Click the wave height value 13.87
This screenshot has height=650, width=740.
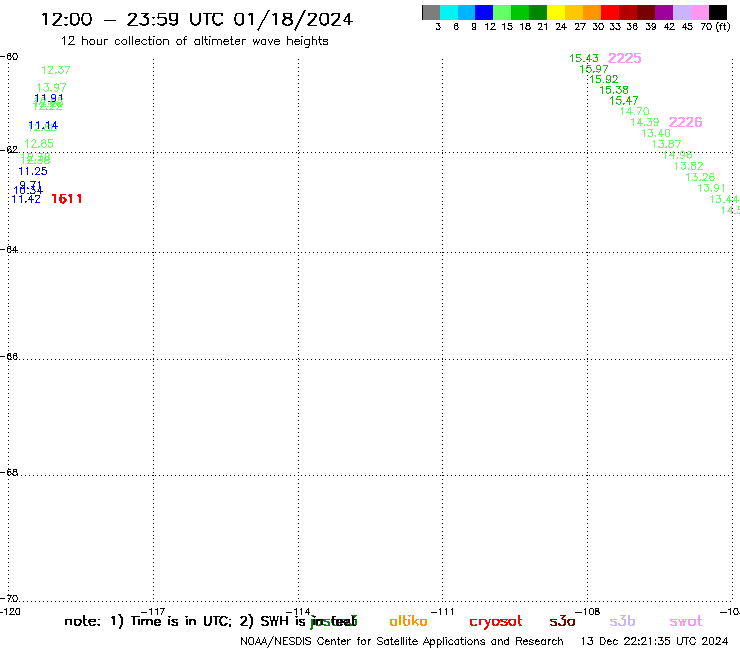click(667, 144)
